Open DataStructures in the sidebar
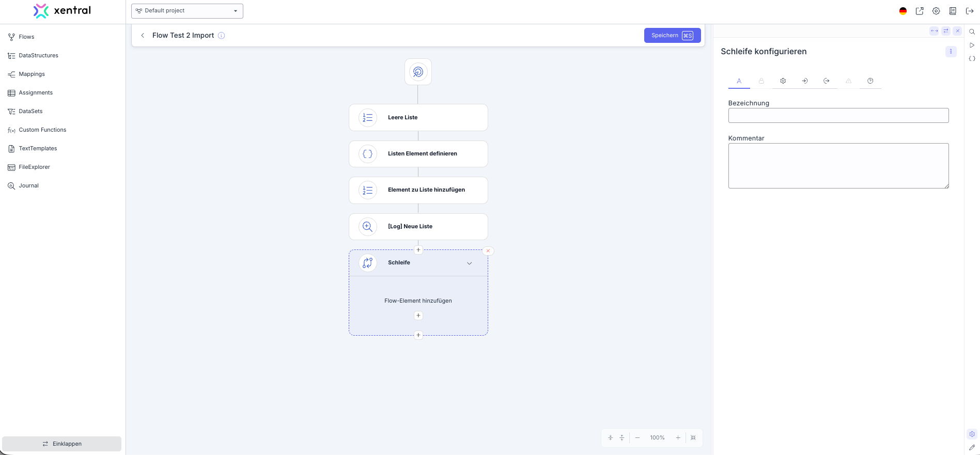 coord(38,55)
